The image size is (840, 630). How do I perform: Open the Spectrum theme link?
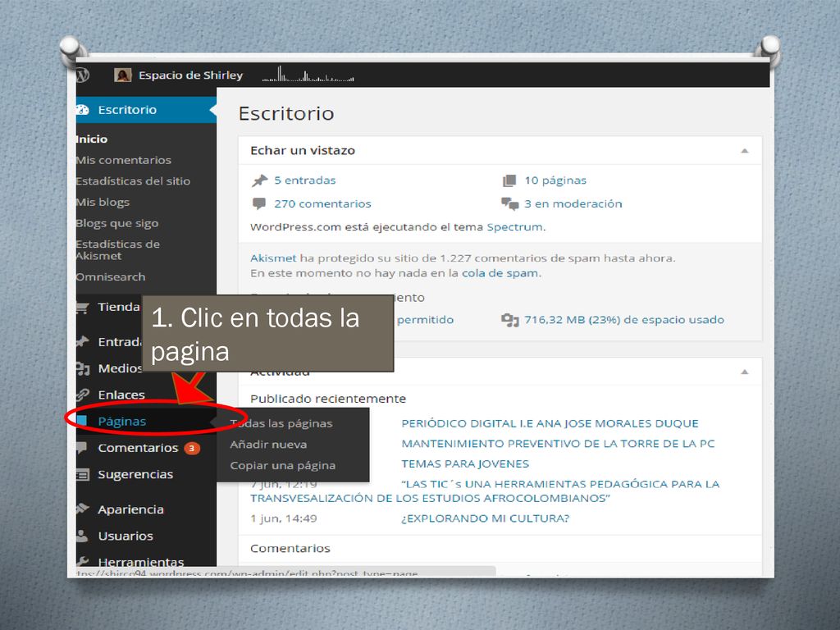(x=515, y=227)
